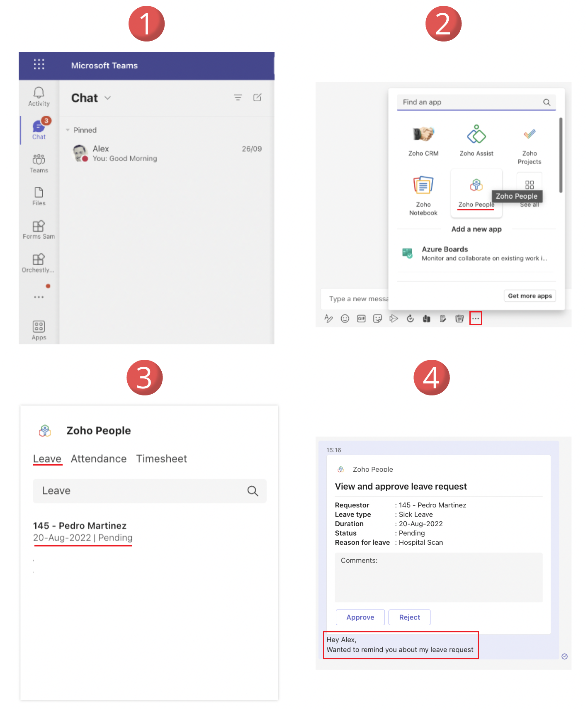The image size is (588, 712).
Task: Select the Zoho Assist app
Action: click(x=476, y=141)
